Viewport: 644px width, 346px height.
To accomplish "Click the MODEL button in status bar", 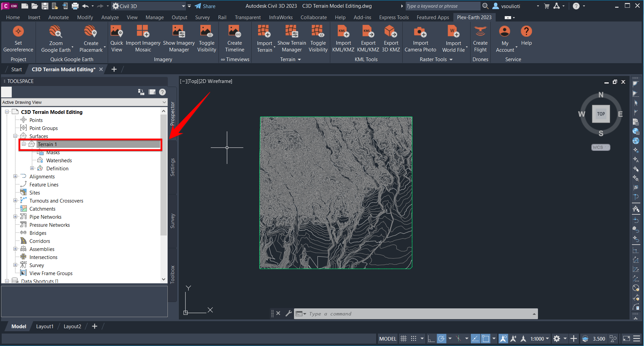I will [x=388, y=339].
